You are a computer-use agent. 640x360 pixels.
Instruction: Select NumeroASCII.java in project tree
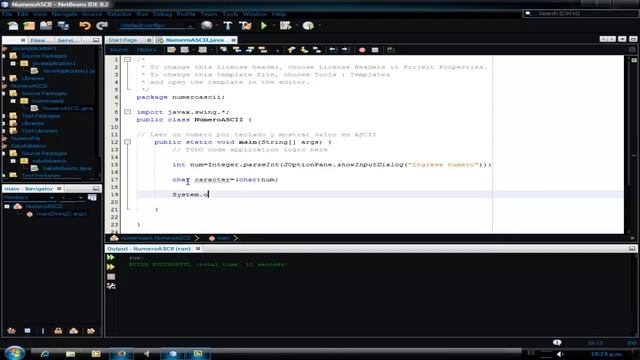pyautogui.click(x=67, y=108)
